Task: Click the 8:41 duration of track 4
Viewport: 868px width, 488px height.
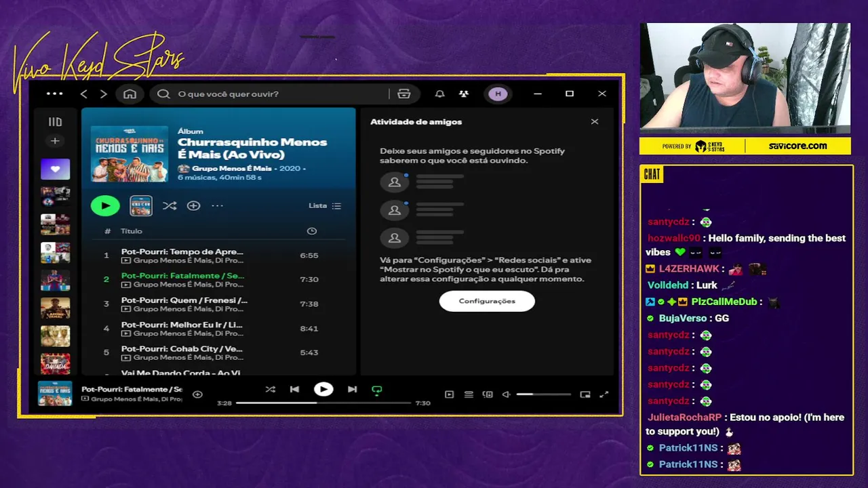Action: click(309, 329)
